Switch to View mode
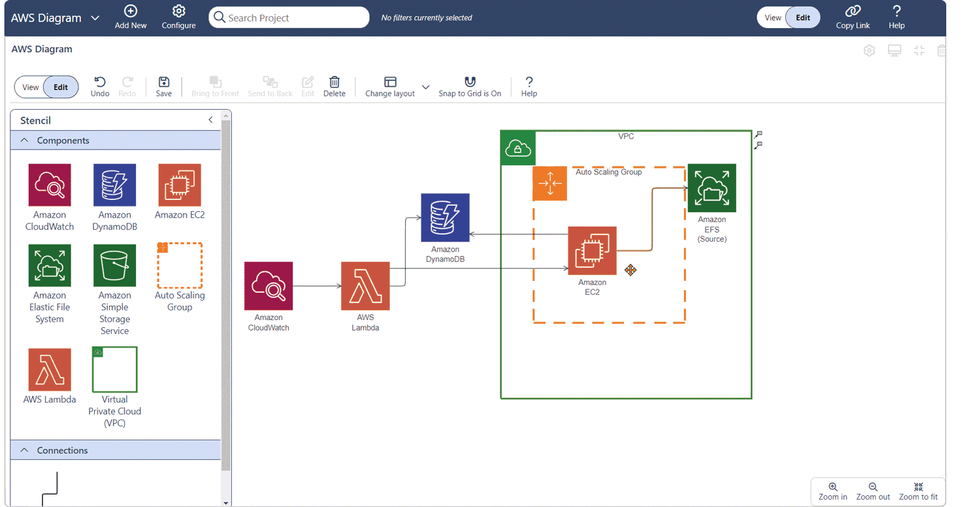Viewport: 980px width, 507px height. tap(30, 86)
